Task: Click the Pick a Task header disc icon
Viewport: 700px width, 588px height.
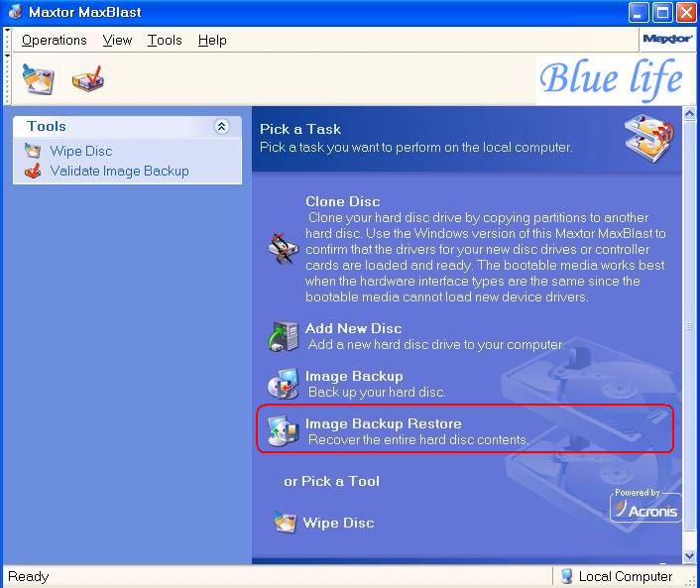Action: pos(649,138)
